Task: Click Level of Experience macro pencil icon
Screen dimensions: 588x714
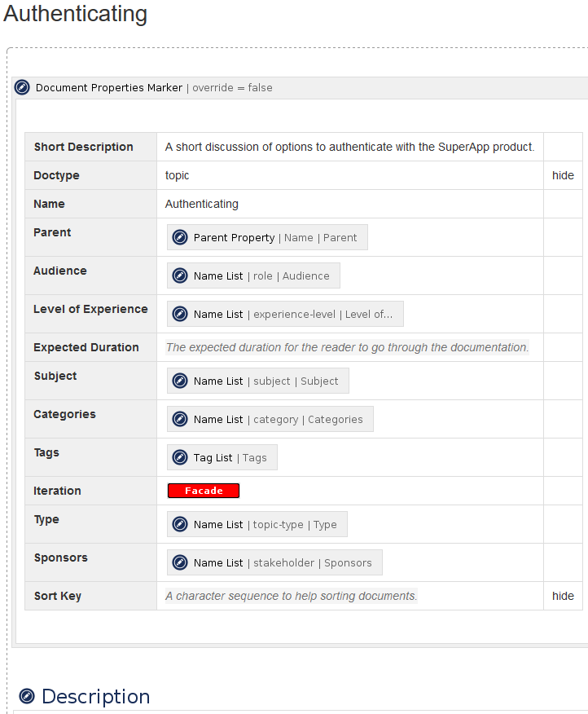Action: (180, 315)
